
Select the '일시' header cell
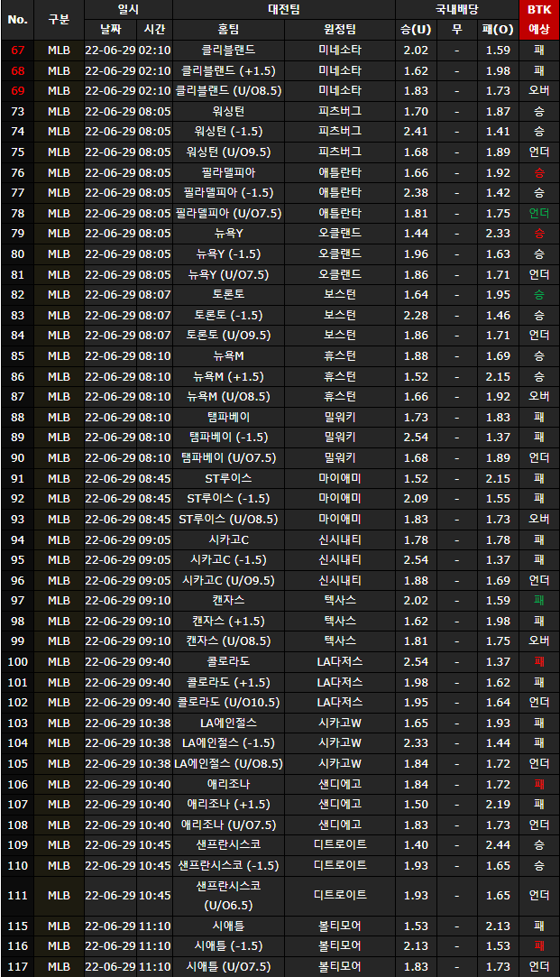pos(128,9)
